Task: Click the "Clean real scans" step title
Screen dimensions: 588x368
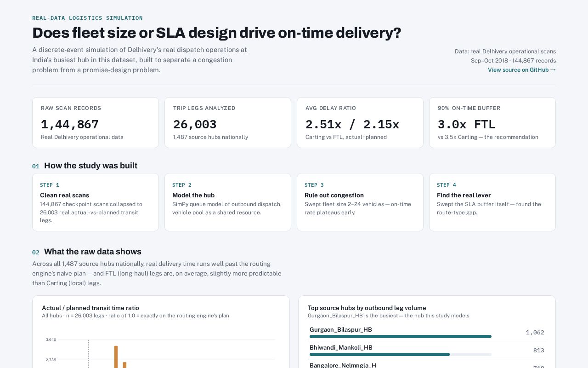Action: [x=65, y=195]
